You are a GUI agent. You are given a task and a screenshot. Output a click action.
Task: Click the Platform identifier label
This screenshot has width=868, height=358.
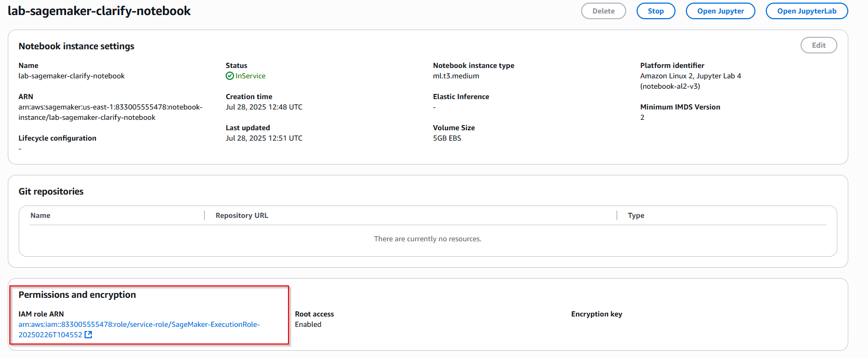point(672,65)
